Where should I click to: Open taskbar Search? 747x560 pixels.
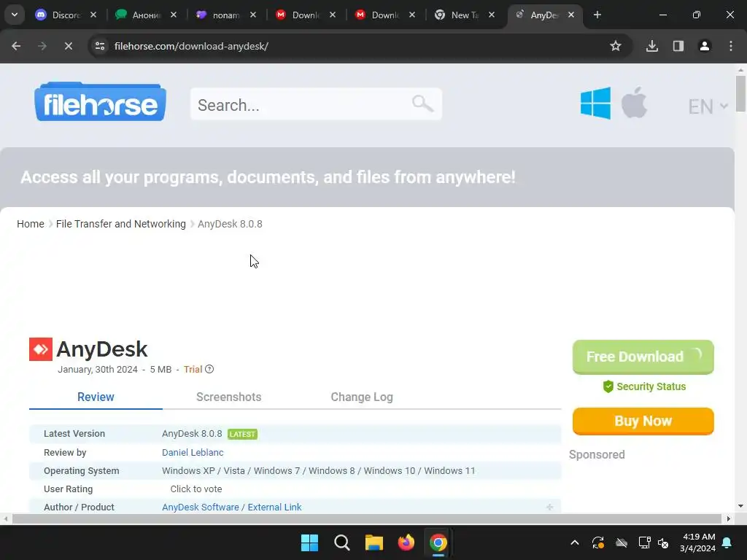342,542
